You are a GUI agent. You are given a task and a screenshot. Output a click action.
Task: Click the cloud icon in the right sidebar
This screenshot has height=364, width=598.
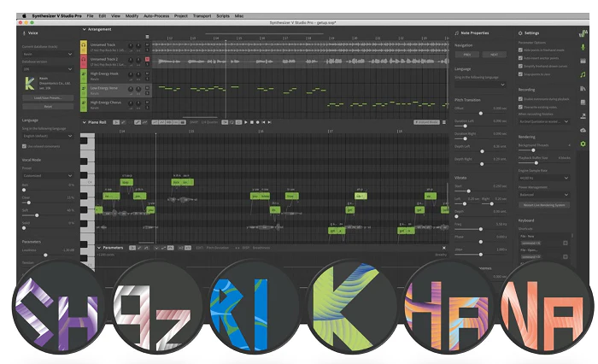(x=583, y=130)
